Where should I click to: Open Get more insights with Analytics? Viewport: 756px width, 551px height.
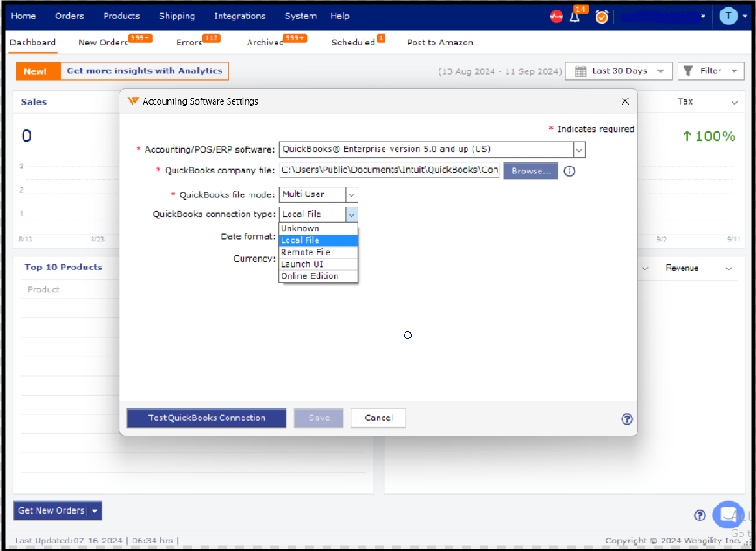coord(145,71)
